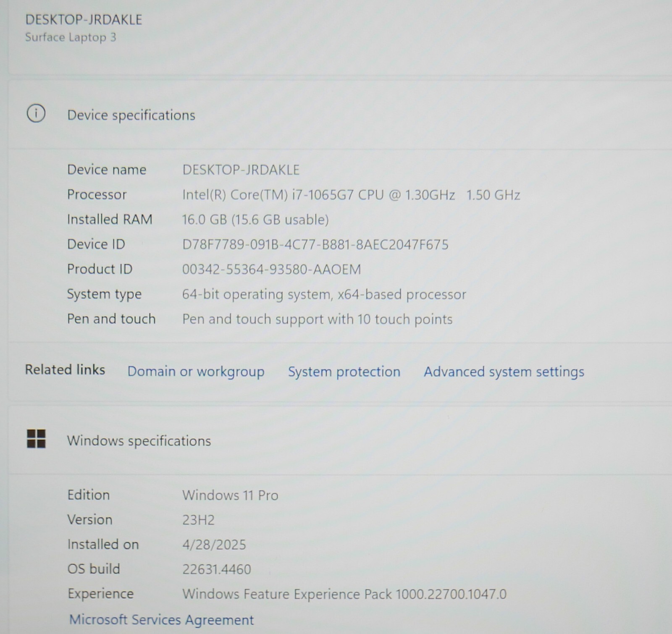This screenshot has width=672, height=634.
Task: Select the 16.0 GB (15.6 GB usable) value
Action: 255,220
